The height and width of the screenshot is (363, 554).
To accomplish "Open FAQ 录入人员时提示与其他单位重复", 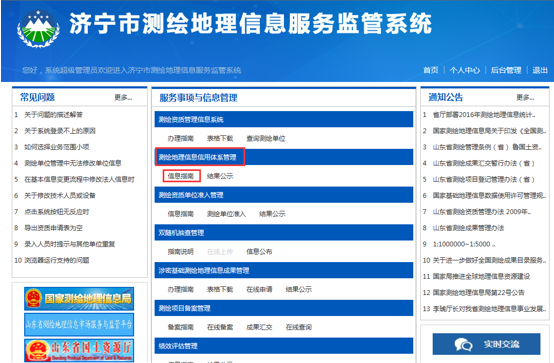I will tap(70, 244).
